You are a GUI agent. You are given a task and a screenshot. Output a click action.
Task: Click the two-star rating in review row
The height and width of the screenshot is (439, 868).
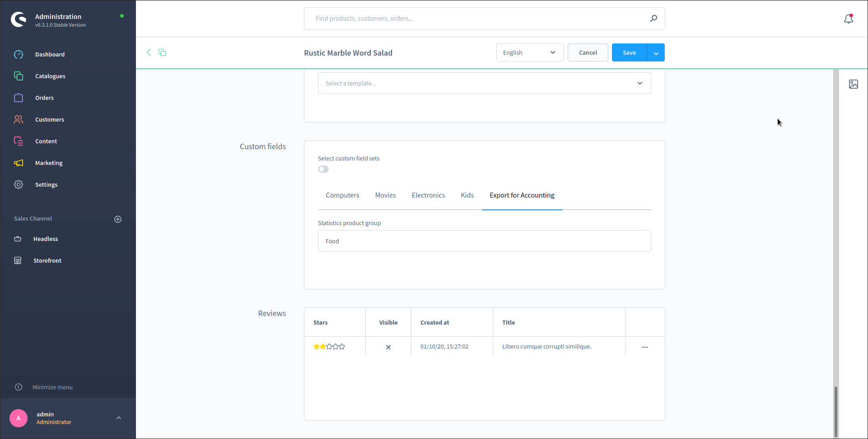tap(329, 347)
